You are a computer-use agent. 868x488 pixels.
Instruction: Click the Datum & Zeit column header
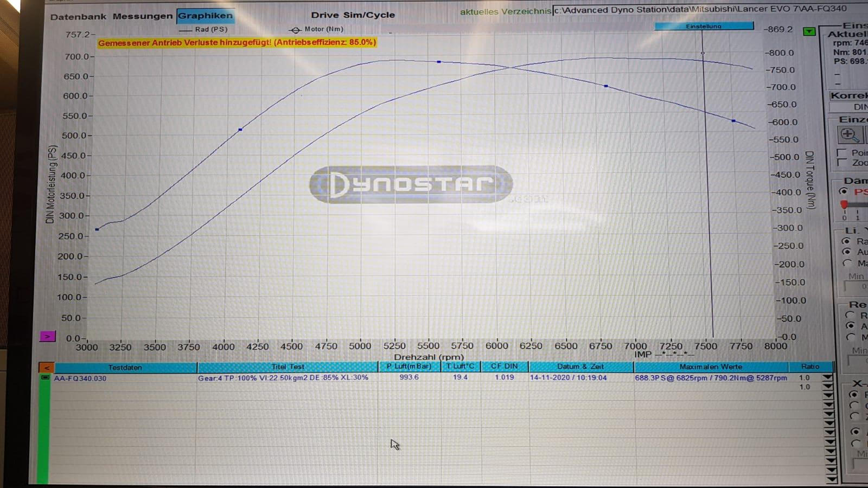tap(580, 366)
